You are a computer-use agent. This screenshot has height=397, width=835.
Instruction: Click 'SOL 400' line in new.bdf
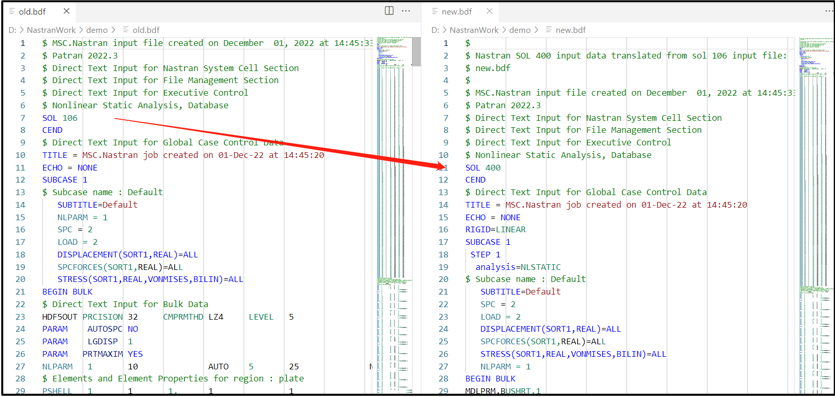point(482,168)
